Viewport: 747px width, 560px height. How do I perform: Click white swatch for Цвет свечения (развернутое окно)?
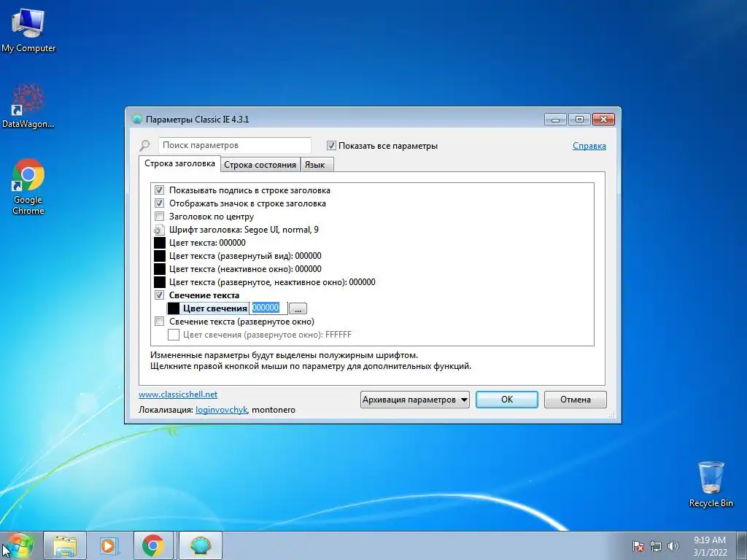click(174, 335)
